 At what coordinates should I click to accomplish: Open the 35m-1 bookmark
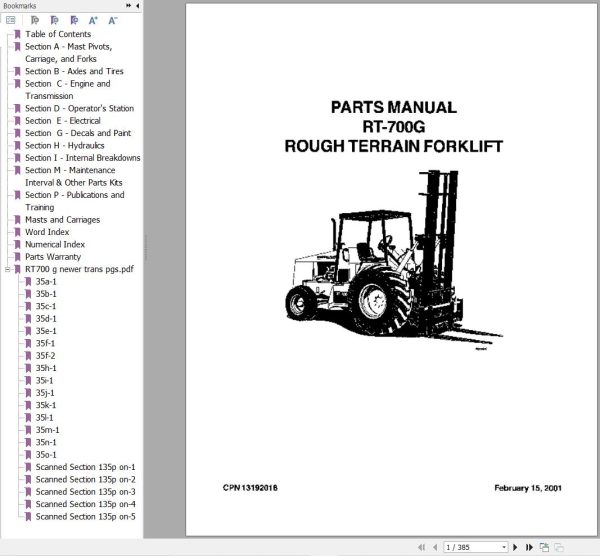(x=47, y=430)
